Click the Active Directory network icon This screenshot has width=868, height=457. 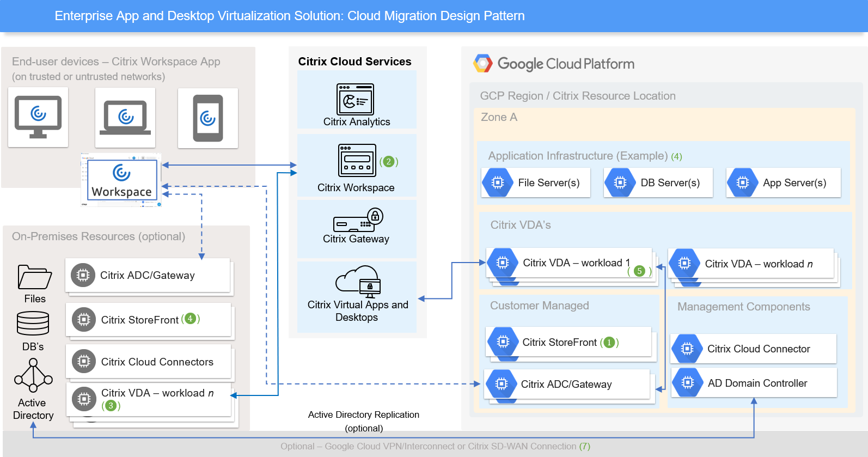pyautogui.click(x=33, y=375)
